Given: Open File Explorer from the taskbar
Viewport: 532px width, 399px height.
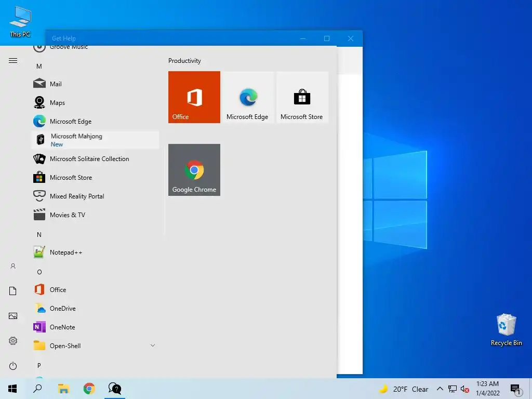Looking at the screenshot, I should [x=63, y=389].
